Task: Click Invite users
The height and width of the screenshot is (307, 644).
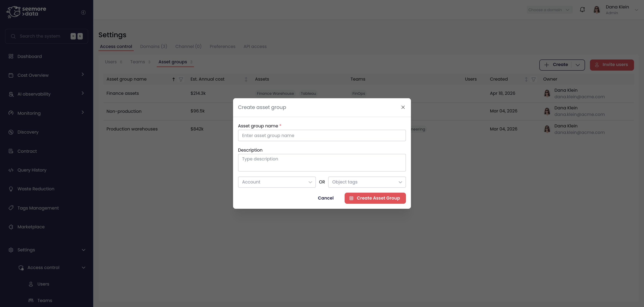Action: (x=612, y=65)
